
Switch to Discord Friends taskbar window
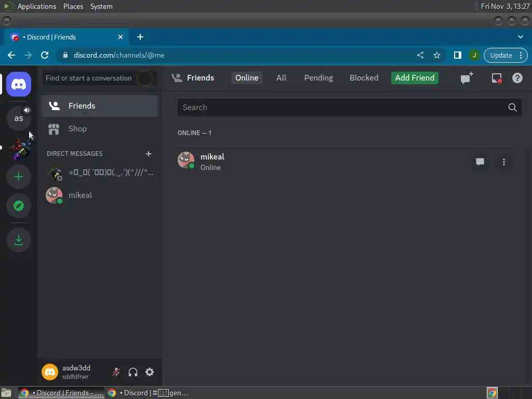click(x=61, y=393)
